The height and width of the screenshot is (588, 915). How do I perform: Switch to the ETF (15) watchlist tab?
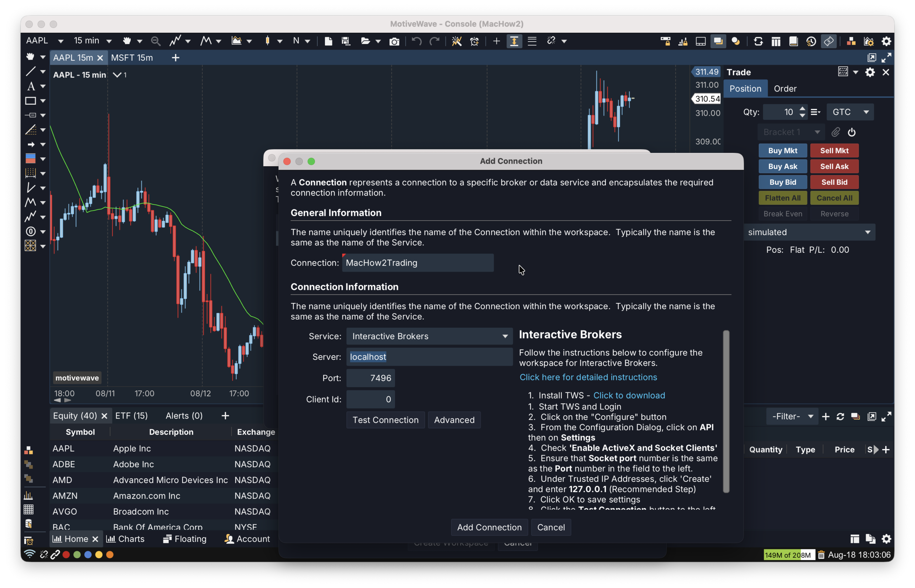coord(131,415)
